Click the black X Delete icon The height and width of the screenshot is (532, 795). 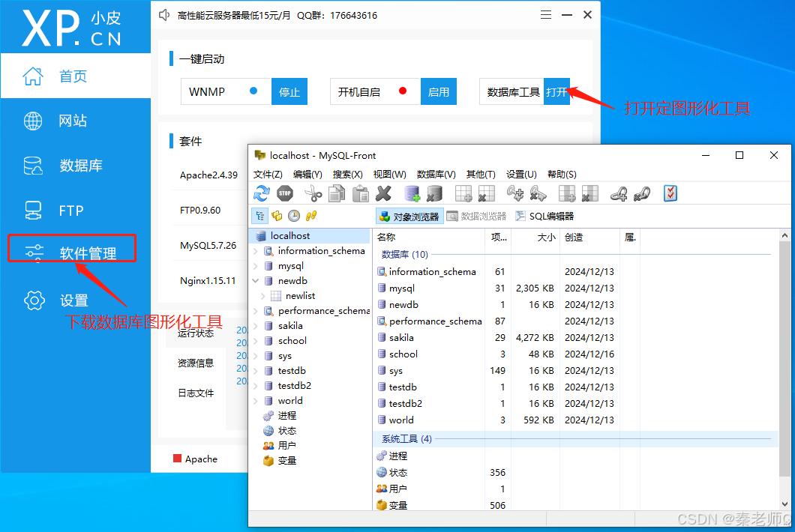point(384,193)
